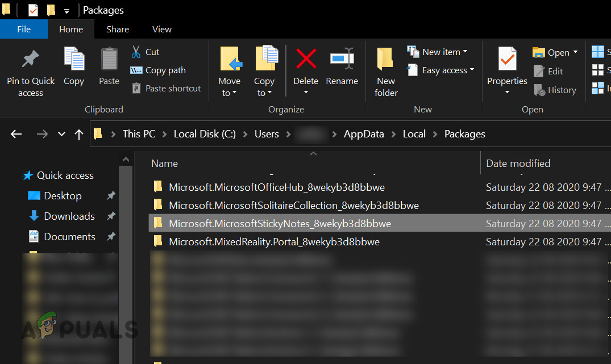Sort by the Date modified column
611x364 pixels.
(x=518, y=164)
